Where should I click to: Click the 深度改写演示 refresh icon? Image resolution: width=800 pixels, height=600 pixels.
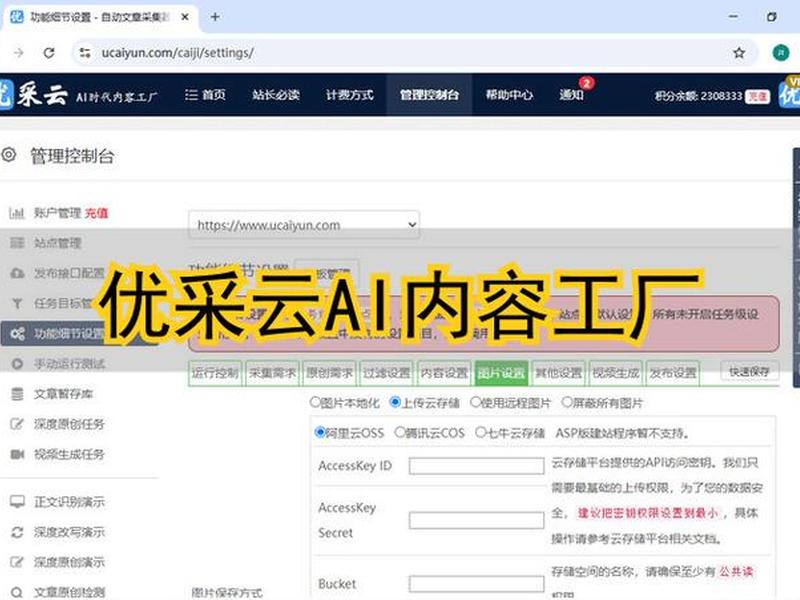pyautogui.click(x=17, y=532)
